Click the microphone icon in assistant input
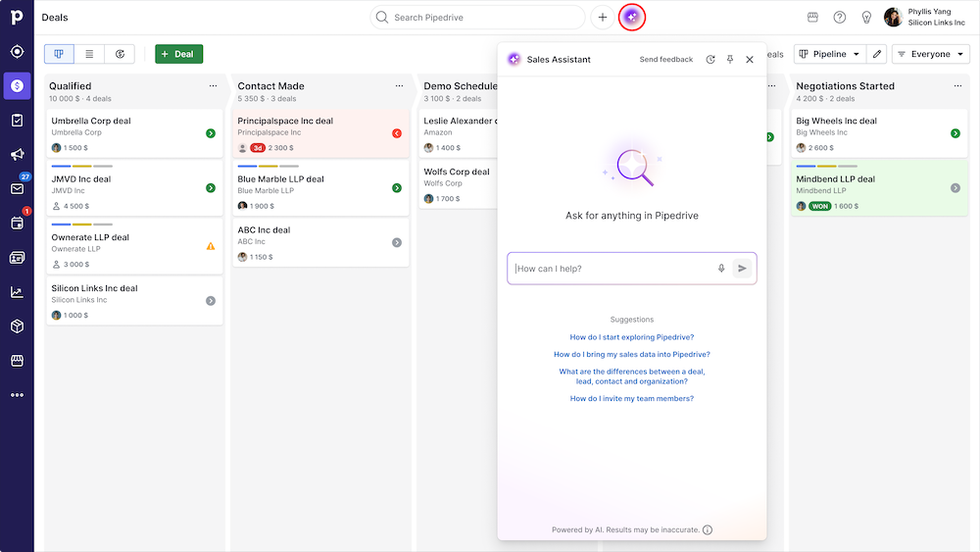The width and height of the screenshot is (980, 552). 721,269
